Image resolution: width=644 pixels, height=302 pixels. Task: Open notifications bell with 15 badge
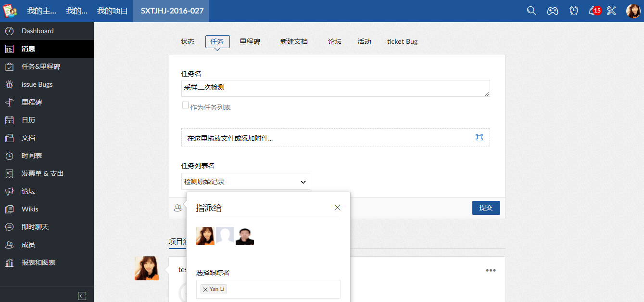click(x=593, y=11)
